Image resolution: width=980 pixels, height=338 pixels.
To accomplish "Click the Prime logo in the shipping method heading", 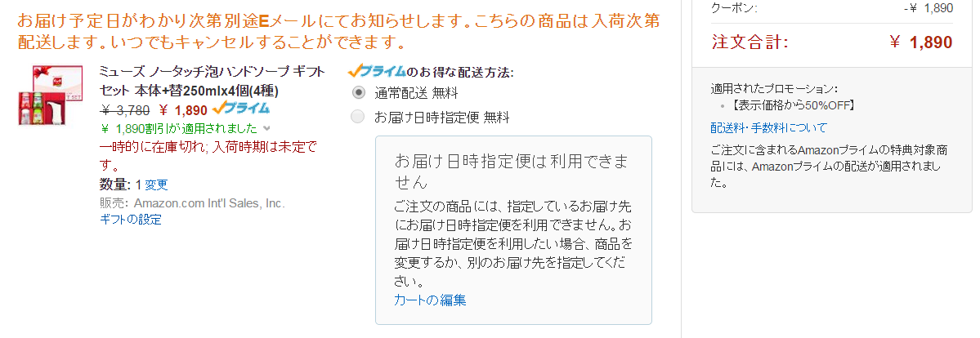I will coord(378,70).
